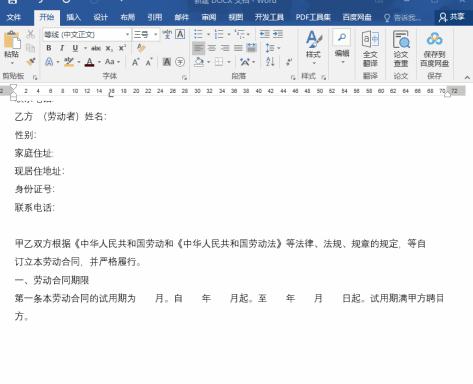Toggle bold formatting
Image resolution: width=473 pixels, height=384 pixels.
point(49,48)
